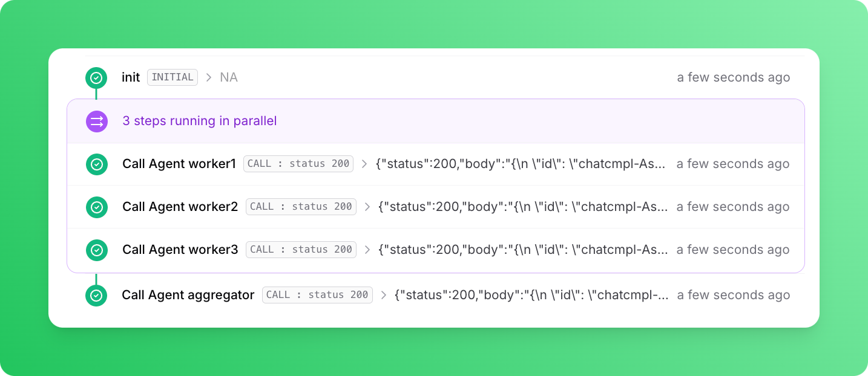Click the status 200 badge for aggregator
Screen dimensions: 868x376
[317, 295]
